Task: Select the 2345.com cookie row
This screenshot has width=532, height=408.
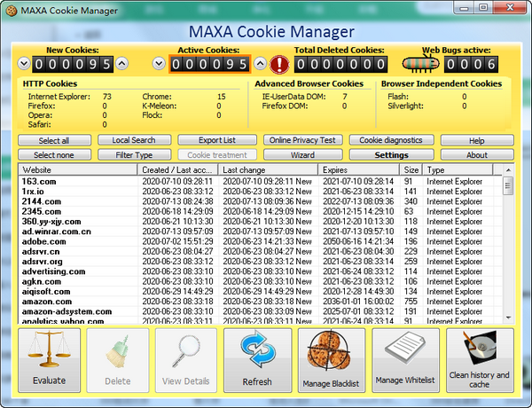Action: tap(260, 211)
